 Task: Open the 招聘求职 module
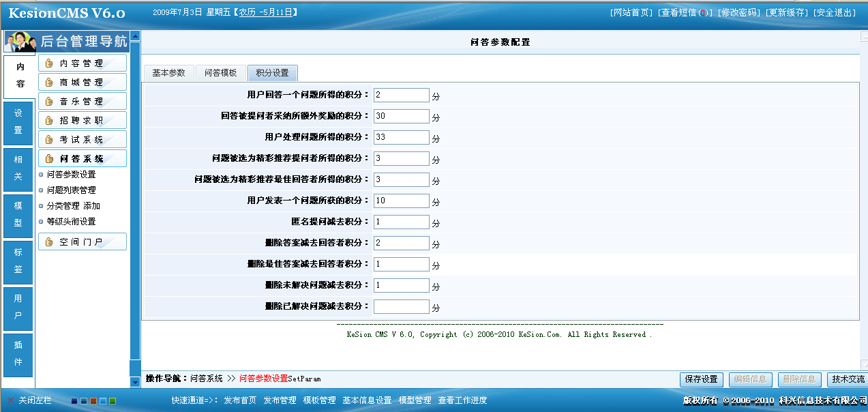click(x=82, y=120)
